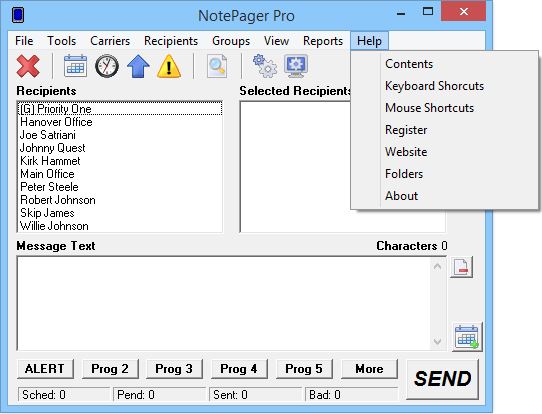Screen dimensions: 542x414
Task: Click message box scroll up arrow
Action: tap(437, 266)
